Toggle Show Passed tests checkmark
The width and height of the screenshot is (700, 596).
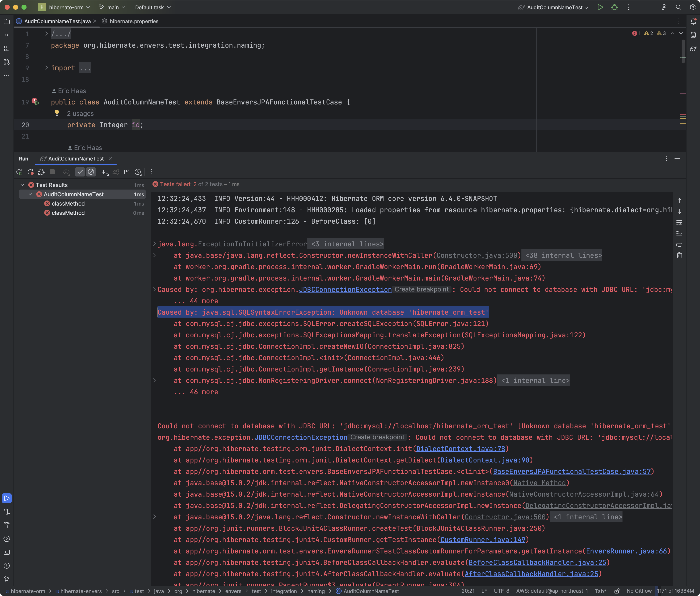pyautogui.click(x=80, y=172)
